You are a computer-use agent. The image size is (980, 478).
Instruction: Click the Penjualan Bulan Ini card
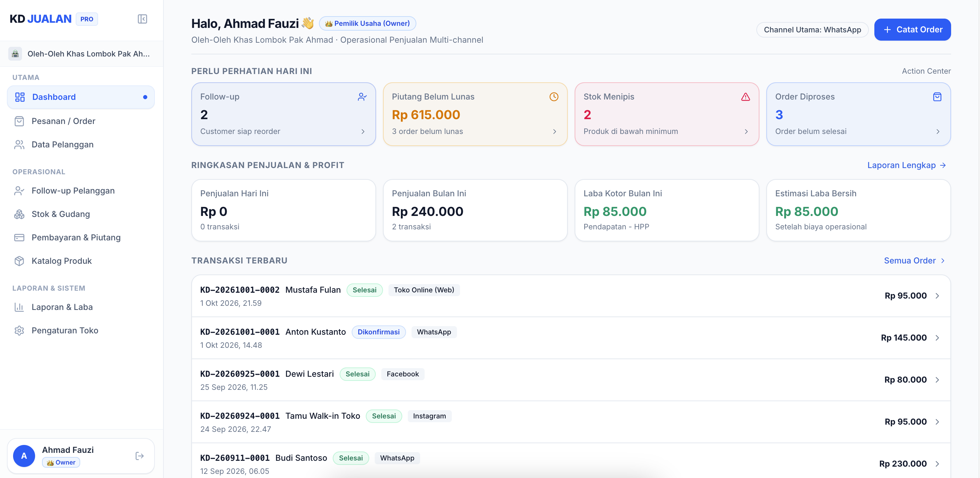click(475, 210)
